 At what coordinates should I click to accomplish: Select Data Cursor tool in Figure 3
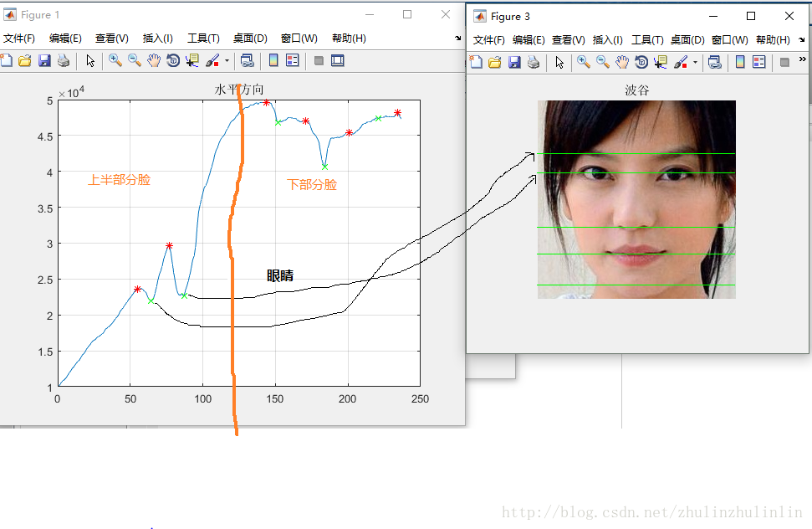click(661, 63)
